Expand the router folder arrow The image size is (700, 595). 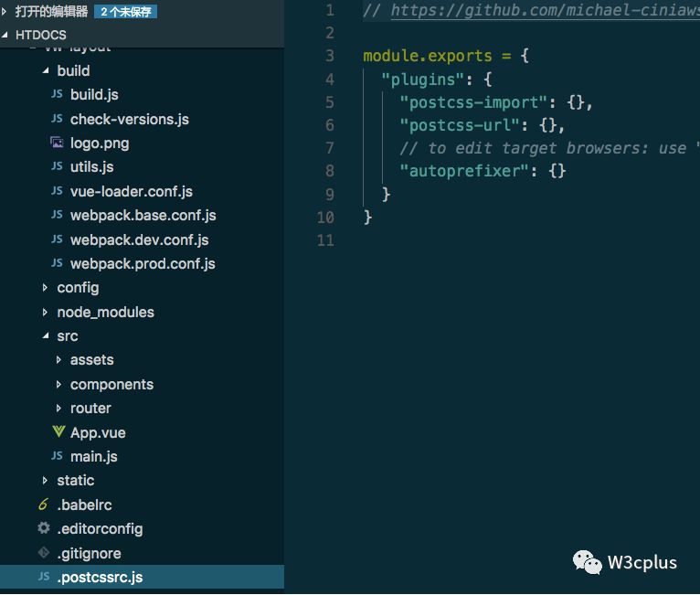[x=58, y=408]
